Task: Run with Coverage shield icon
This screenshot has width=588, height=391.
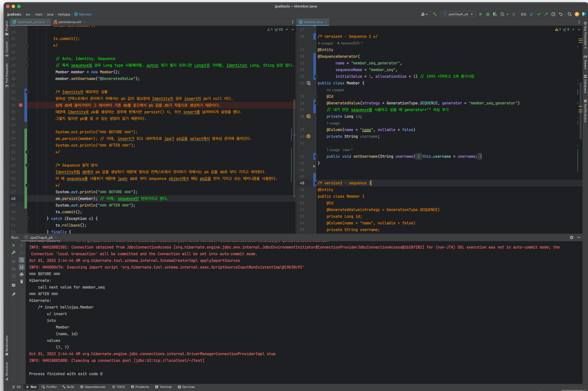Action: [495, 14]
